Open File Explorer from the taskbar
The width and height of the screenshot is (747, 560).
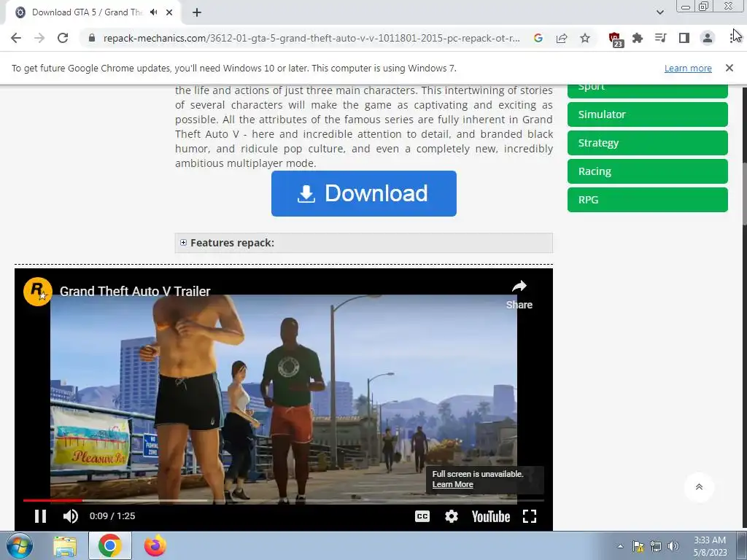pos(65,546)
